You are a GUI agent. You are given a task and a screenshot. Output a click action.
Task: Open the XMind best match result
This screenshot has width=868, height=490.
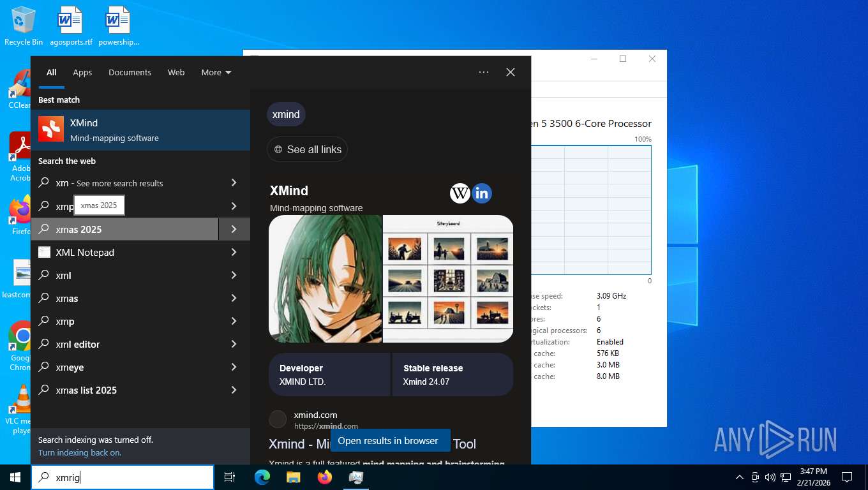click(x=140, y=130)
